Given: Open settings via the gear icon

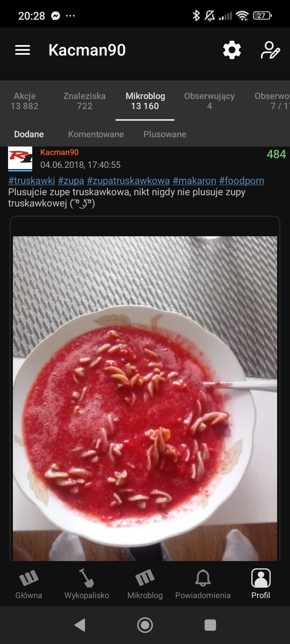Looking at the screenshot, I should [x=232, y=50].
